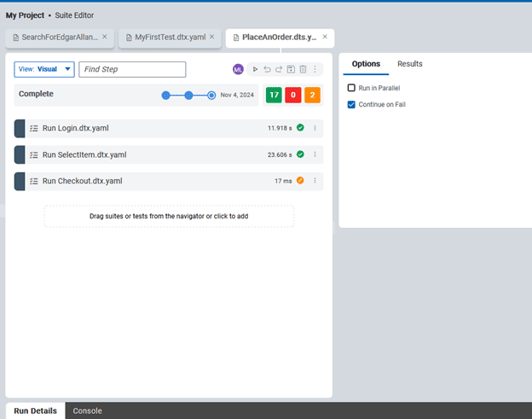Click the delete trash icon
The height and width of the screenshot is (419, 532).
[303, 69]
